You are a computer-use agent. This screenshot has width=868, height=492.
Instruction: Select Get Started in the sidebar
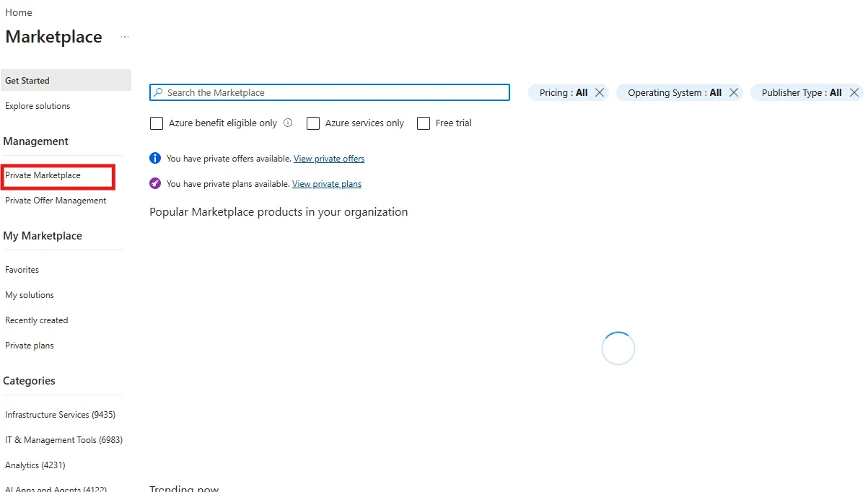tap(66, 80)
